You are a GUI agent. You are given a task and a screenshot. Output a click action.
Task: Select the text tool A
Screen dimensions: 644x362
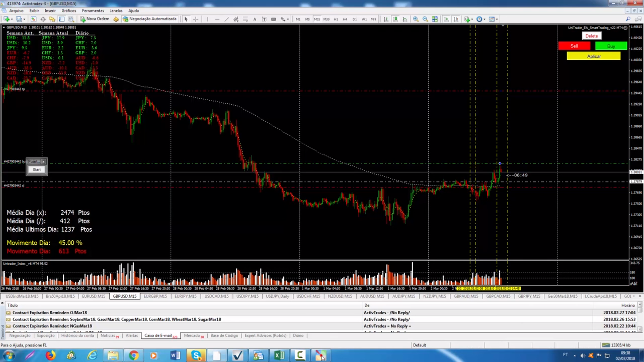point(255,19)
